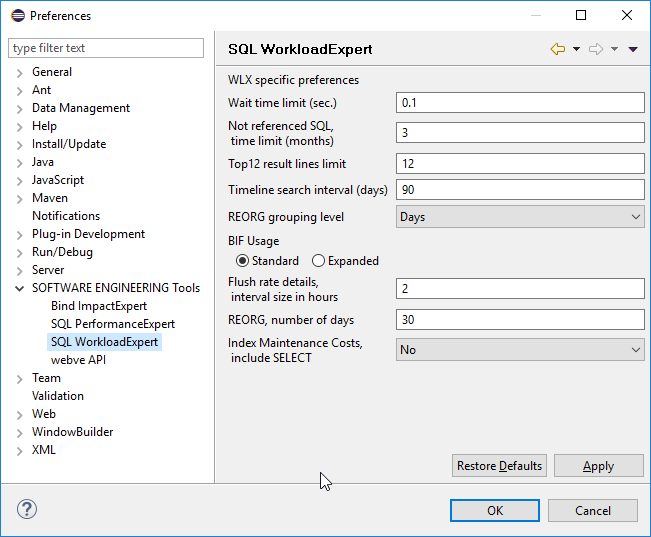Open the back history dropdown arrow
Image resolution: width=651 pixels, height=537 pixels.
576,49
